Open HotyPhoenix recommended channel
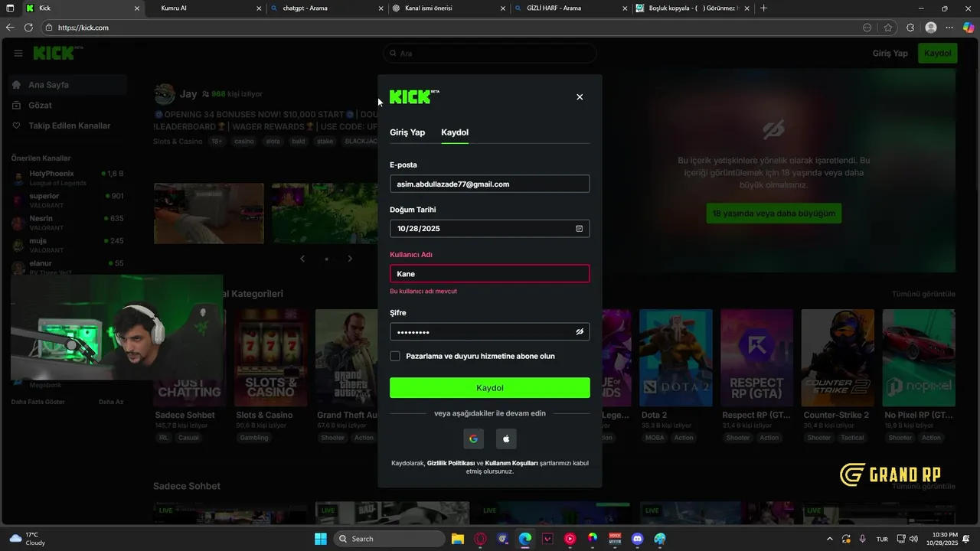This screenshot has height=551, width=980. (67, 178)
